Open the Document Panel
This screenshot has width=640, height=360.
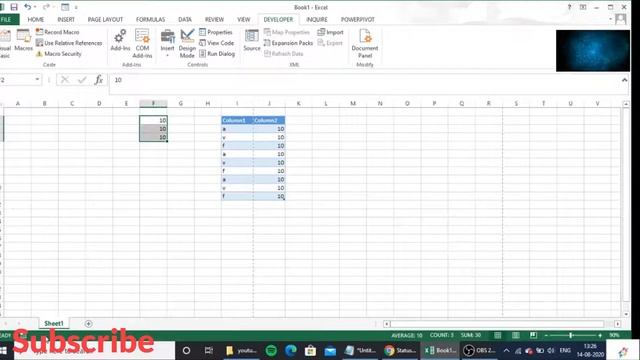point(364,44)
